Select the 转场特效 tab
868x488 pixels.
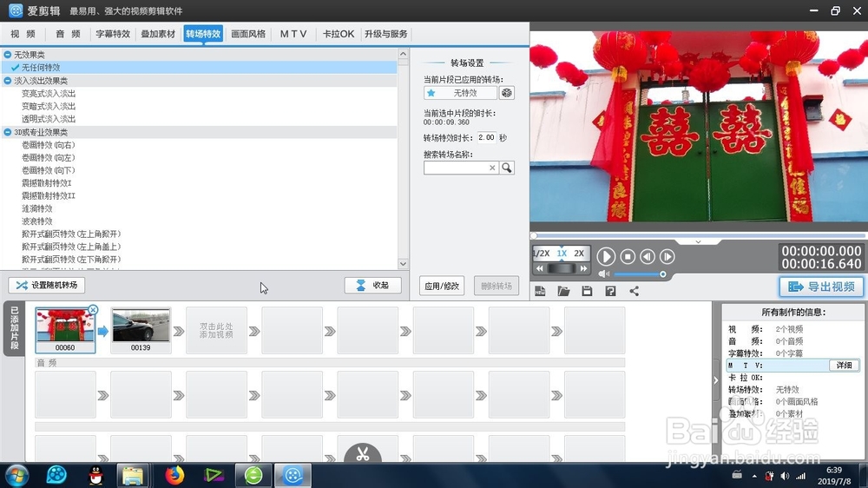pyautogui.click(x=203, y=34)
